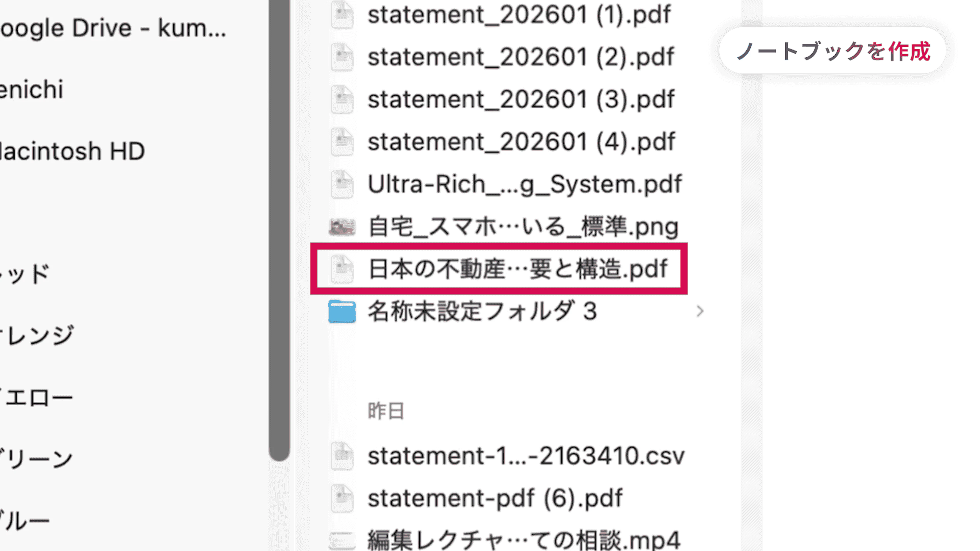This screenshot has height=551, width=980.
Task: Click the statement_202601 (2).pdf file icon
Action: [x=342, y=57]
